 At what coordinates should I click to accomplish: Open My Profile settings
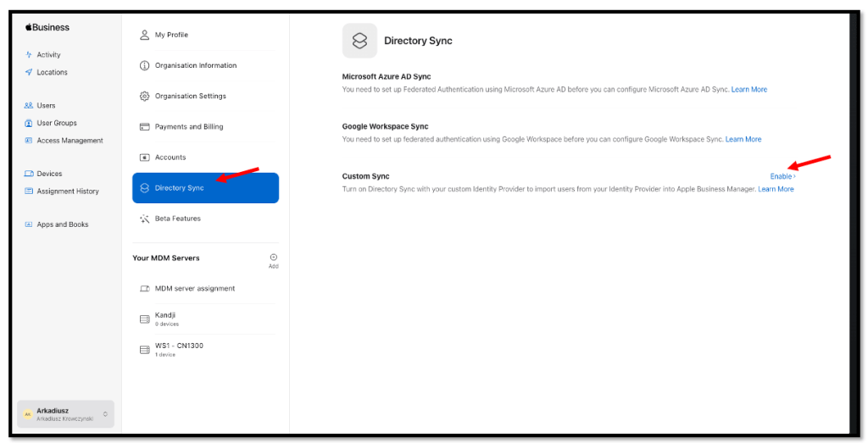coord(171,35)
